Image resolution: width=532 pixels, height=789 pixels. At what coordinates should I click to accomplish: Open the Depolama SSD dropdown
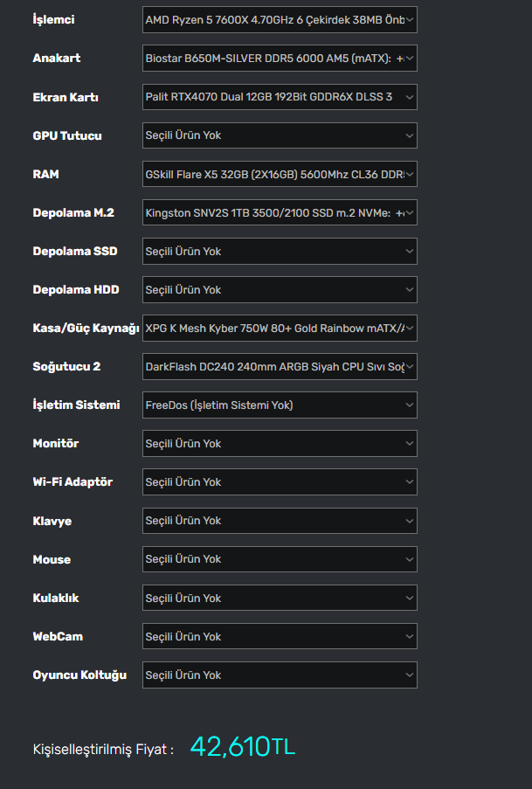point(280,251)
